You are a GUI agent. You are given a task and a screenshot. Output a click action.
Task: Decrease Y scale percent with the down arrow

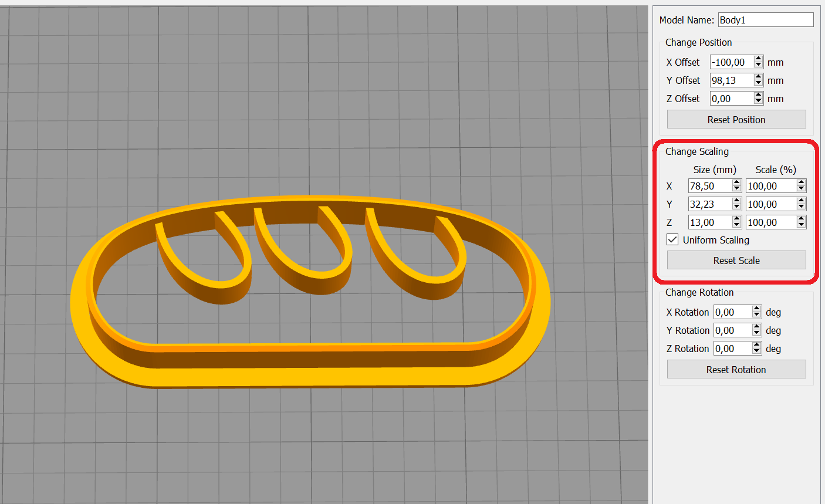(802, 208)
